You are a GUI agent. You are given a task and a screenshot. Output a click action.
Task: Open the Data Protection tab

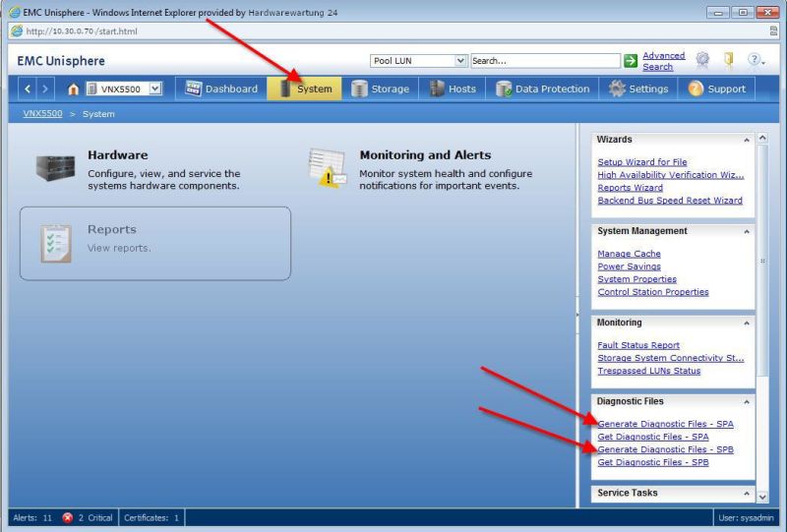coord(542,89)
